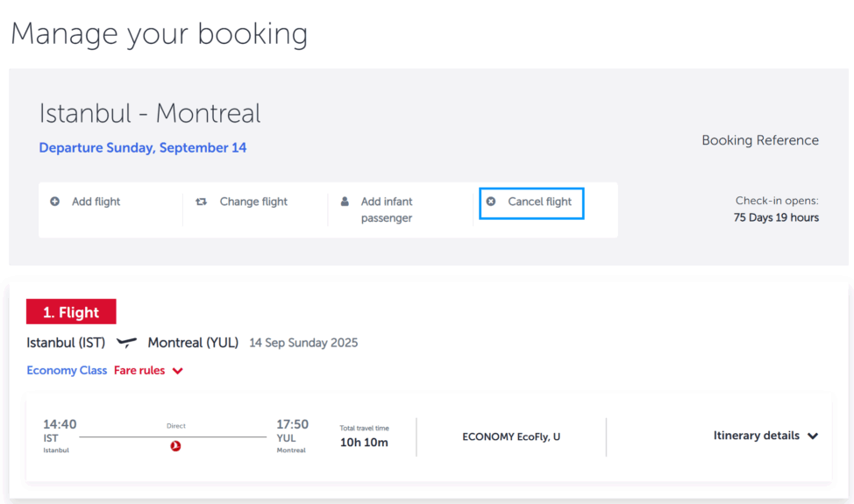Click the airplane icon between Istanbul and Montreal

click(126, 343)
